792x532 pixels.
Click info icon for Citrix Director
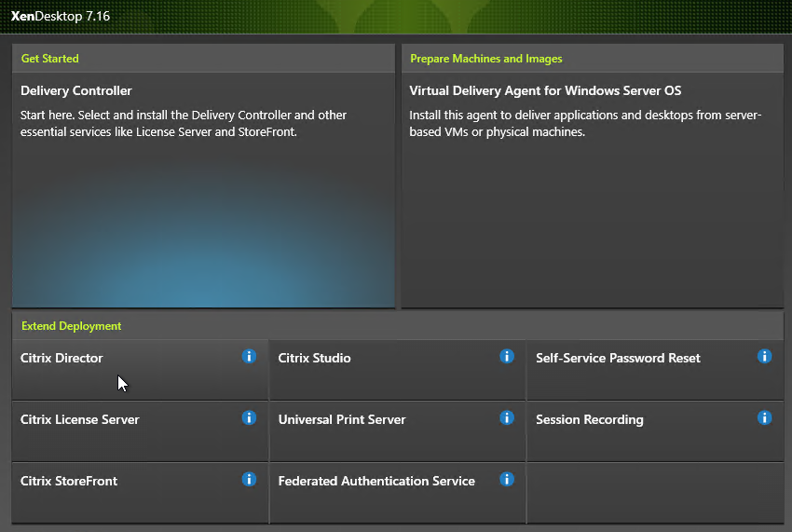coord(249,356)
